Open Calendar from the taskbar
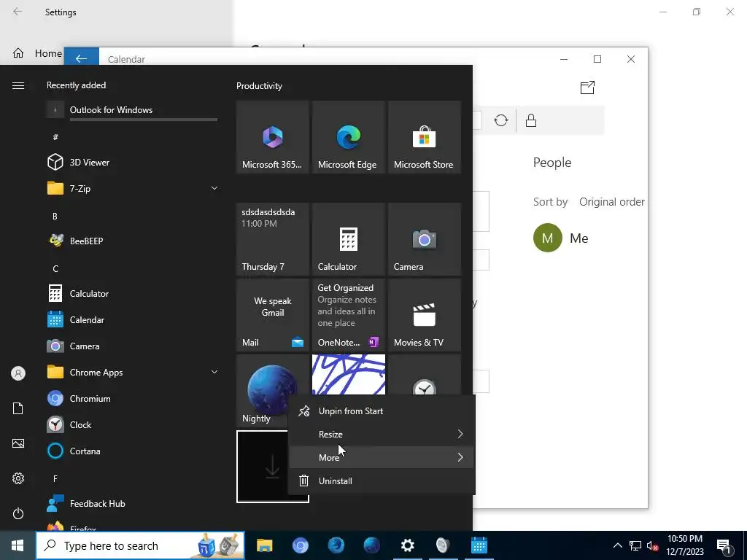 pyautogui.click(x=479, y=545)
